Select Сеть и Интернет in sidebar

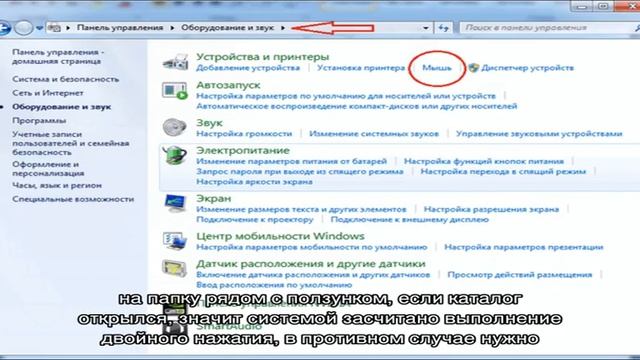48,93
